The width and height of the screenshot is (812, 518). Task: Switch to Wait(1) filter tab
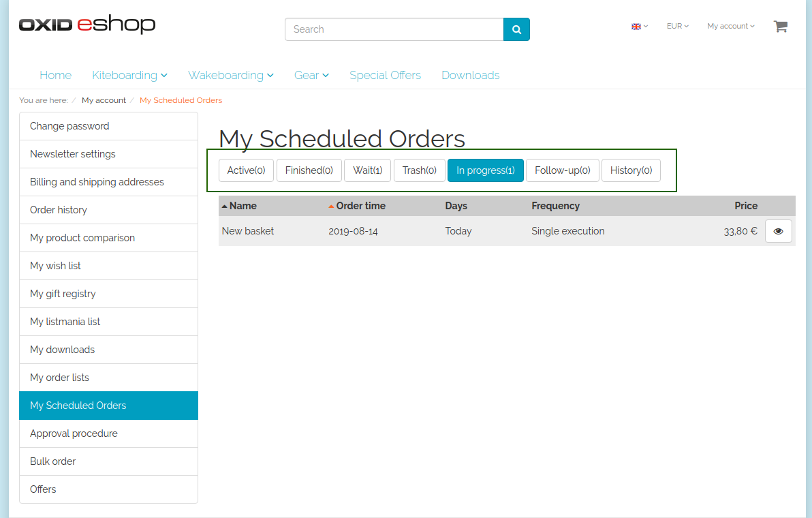pos(367,170)
